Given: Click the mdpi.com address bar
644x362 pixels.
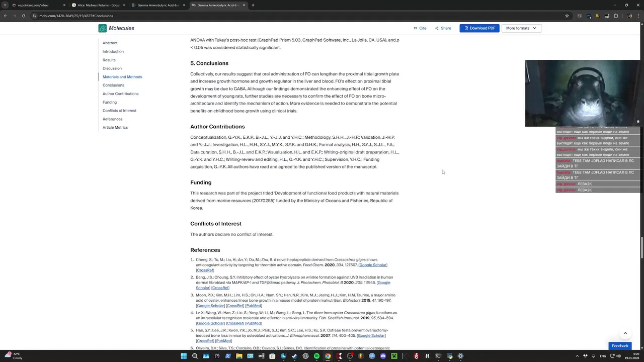Looking at the screenshot, I should [302, 16].
